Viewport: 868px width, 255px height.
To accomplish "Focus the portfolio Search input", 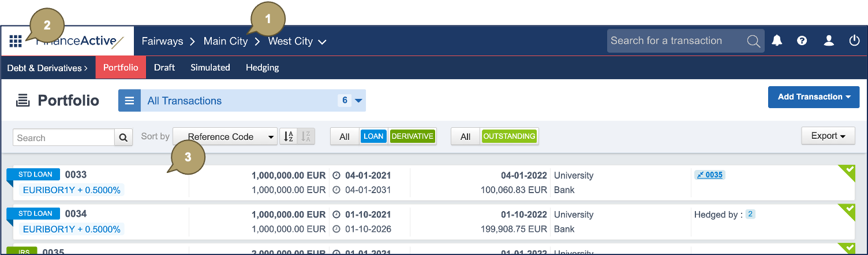I will pos(63,138).
